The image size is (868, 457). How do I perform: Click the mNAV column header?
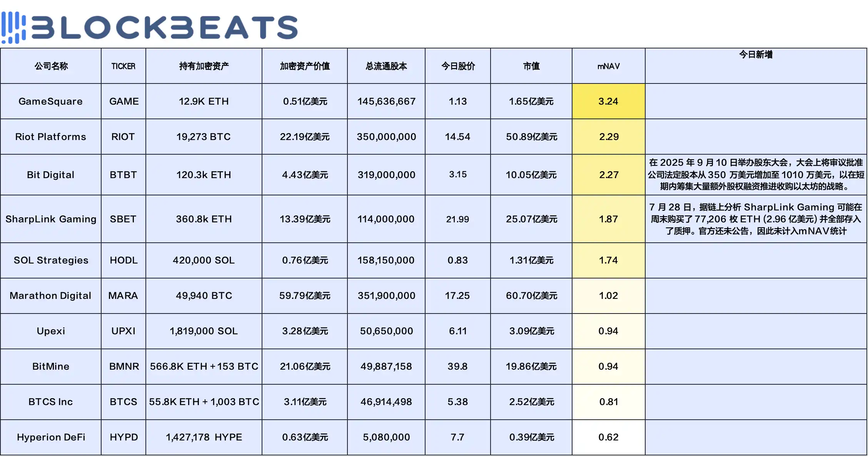tap(608, 66)
